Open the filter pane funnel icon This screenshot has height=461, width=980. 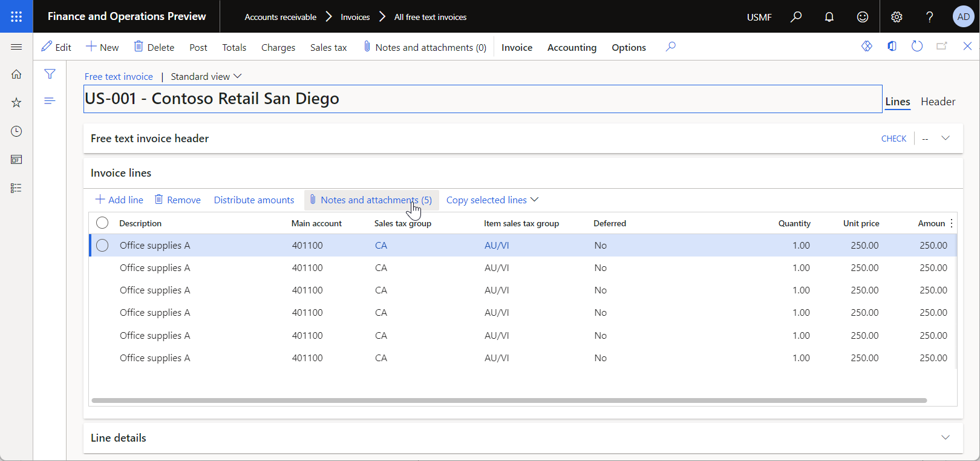pyautogui.click(x=50, y=74)
